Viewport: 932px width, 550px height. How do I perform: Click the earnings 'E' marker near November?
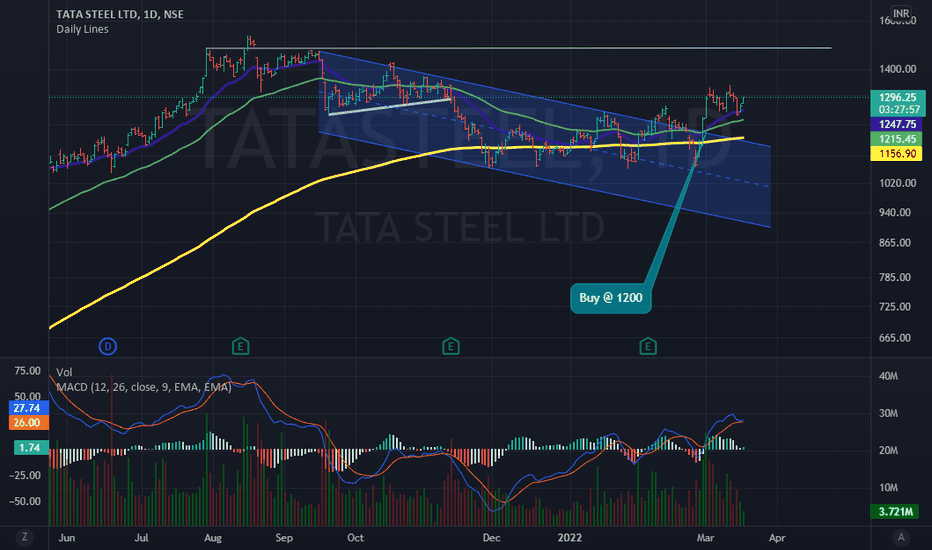click(451, 346)
